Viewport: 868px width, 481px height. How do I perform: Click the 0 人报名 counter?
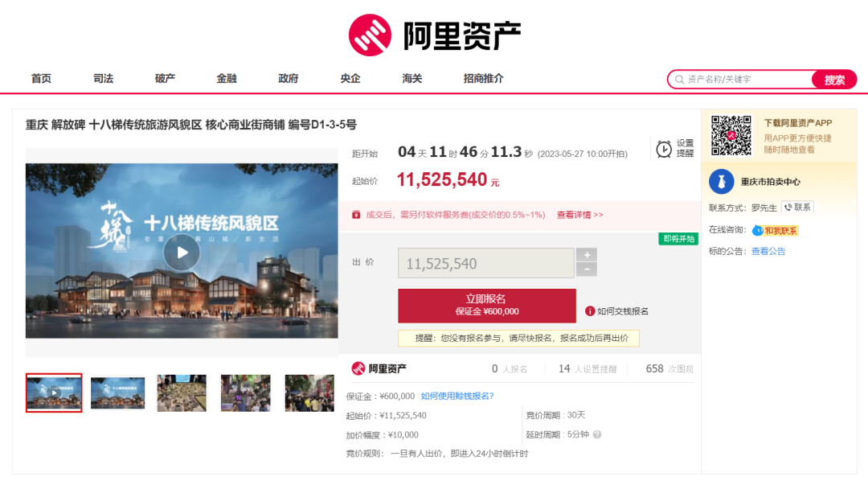coord(510,369)
